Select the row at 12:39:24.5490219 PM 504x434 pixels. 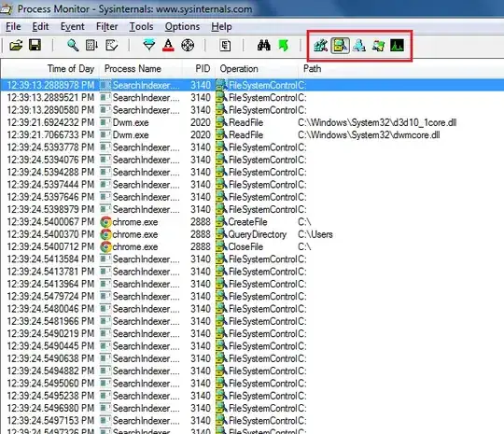coord(252,334)
